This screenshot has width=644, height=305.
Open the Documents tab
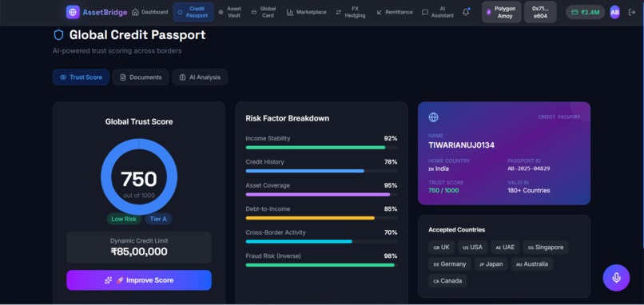click(x=141, y=77)
